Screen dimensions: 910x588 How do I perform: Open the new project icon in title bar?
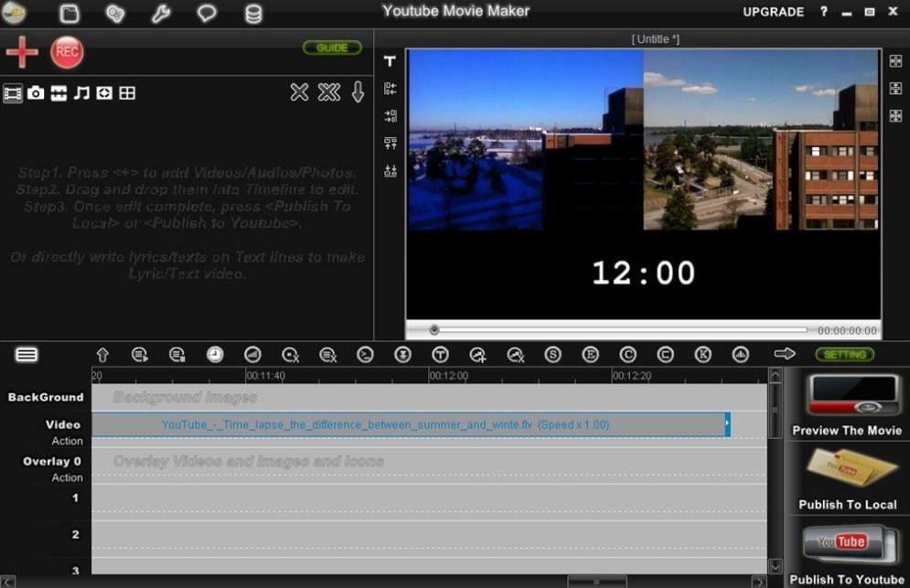point(70,13)
